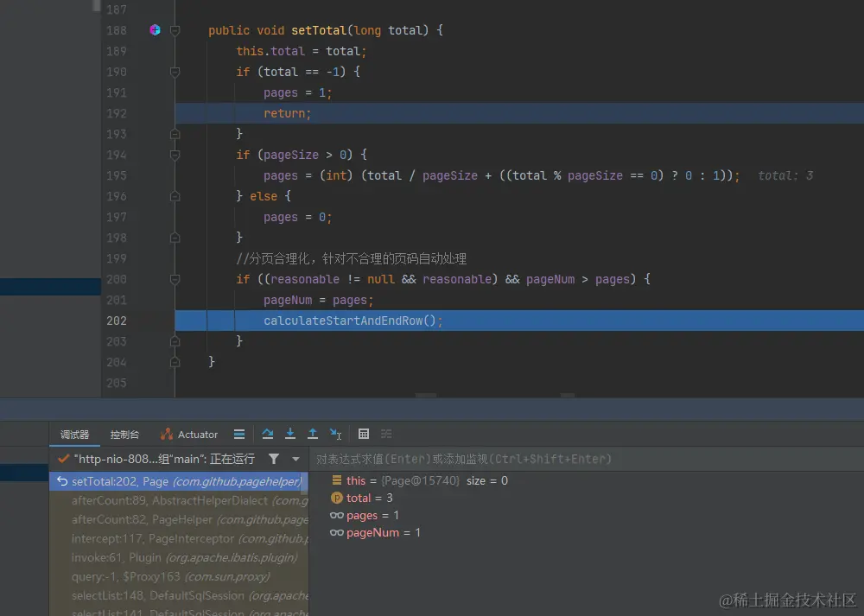
Task: Click the fold marker at line 196 else
Action: coord(175,196)
